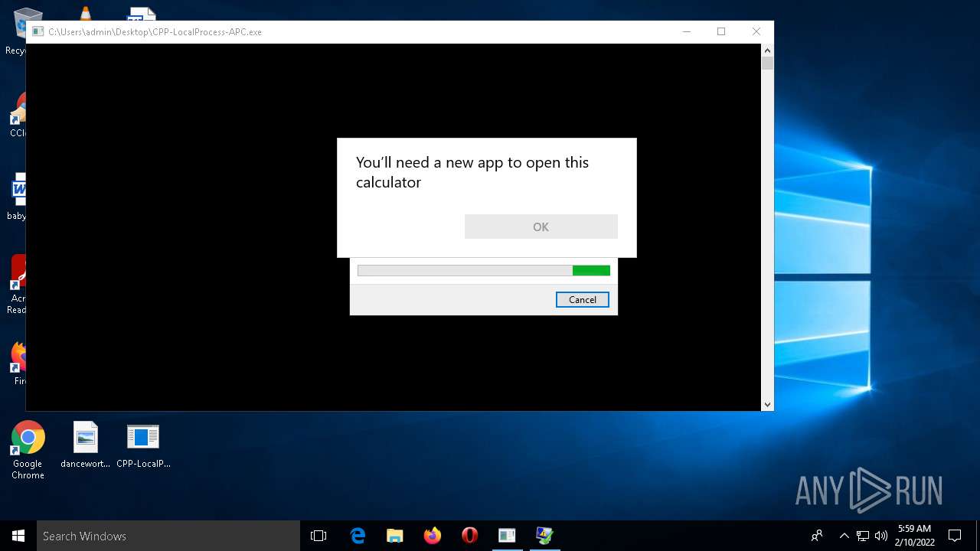This screenshot has height=551, width=980.
Task: Click the Search Windows box
Action: click(168, 536)
